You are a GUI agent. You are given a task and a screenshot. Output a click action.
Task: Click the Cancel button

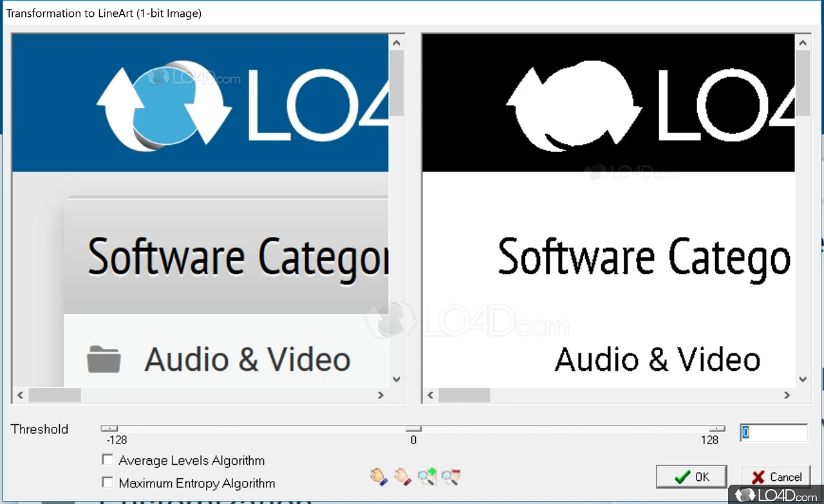(x=776, y=477)
